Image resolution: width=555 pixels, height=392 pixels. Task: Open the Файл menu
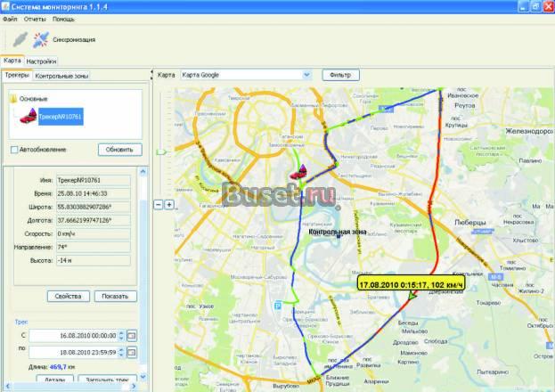click(10, 19)
